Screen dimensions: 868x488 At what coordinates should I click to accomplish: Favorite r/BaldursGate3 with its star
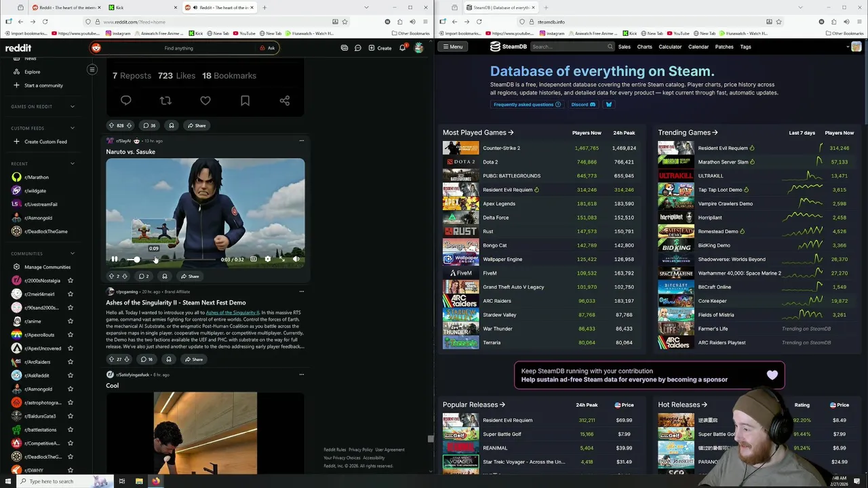click(x=70, y=416)
